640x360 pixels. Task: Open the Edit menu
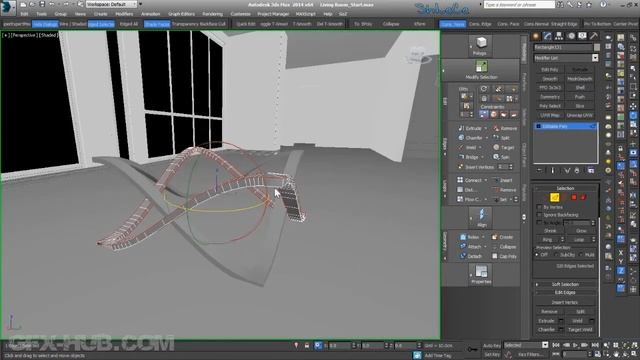pos(24,14)
